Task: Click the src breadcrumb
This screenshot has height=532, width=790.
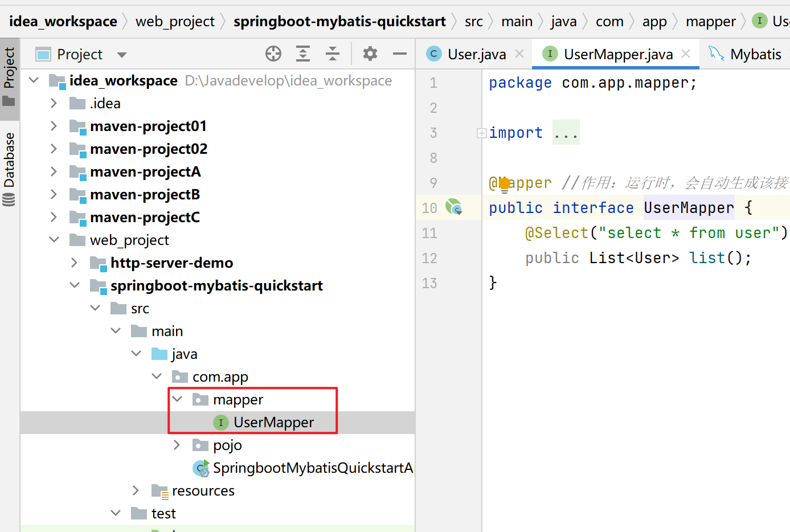Action: click(474, 22)
